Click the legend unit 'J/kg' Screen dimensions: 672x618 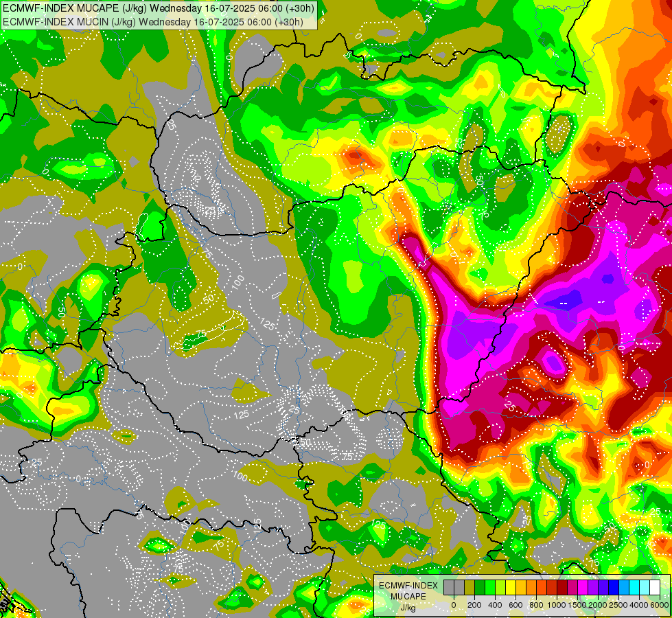coord(408,608)
